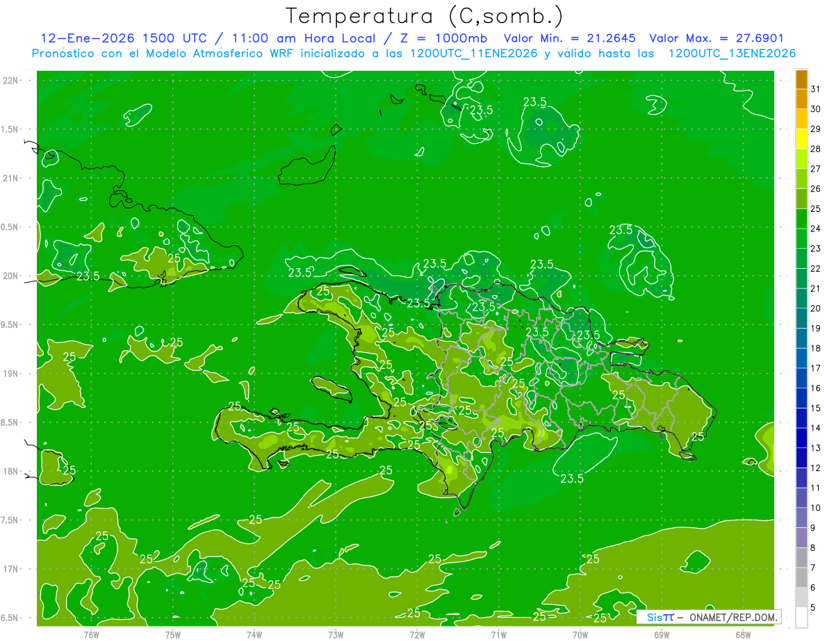Select the "75W" longitude axis label
Image resolution: width=834 pixels, height=644 pixels.
[173, 634]
